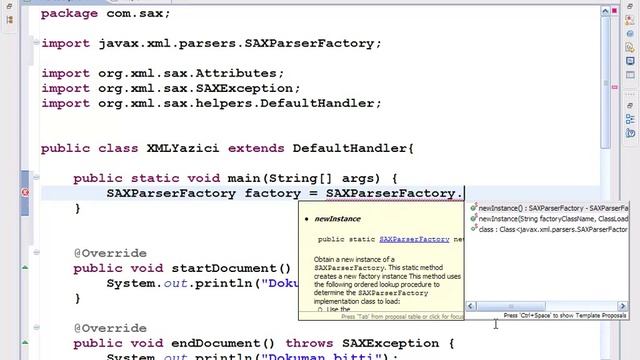Screen dimensions: 640x360
Task: Restore the lower right-side minimized view stack
Action: click(x=630, y=105)
